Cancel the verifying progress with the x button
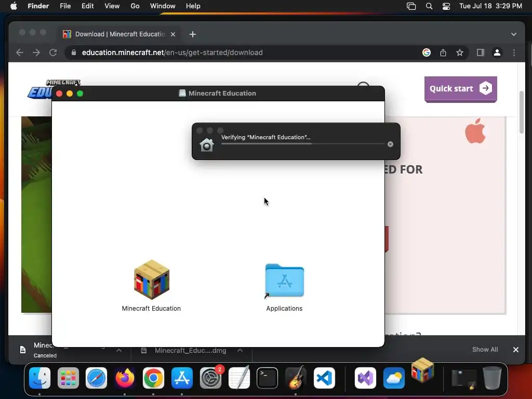532x399 pixels. [391, 144]
